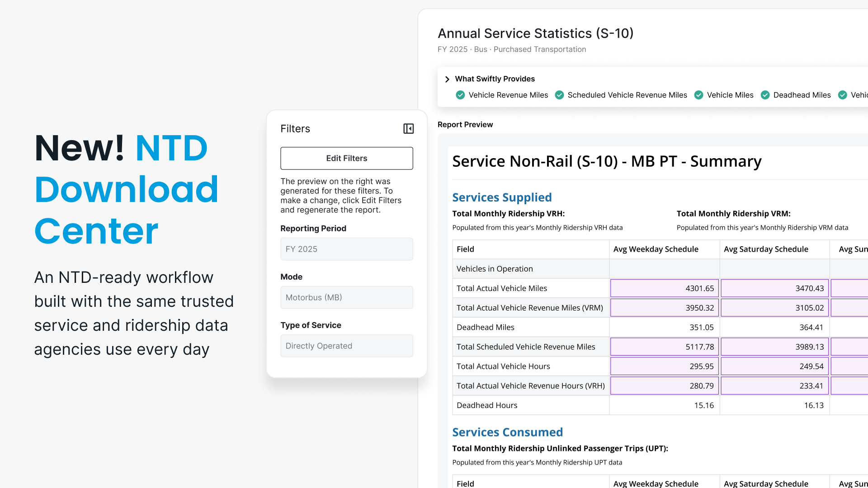Open the Reporting Period FY 2025 field
The width and height of the screenshot is (868, 488).
tap(347, 249)
